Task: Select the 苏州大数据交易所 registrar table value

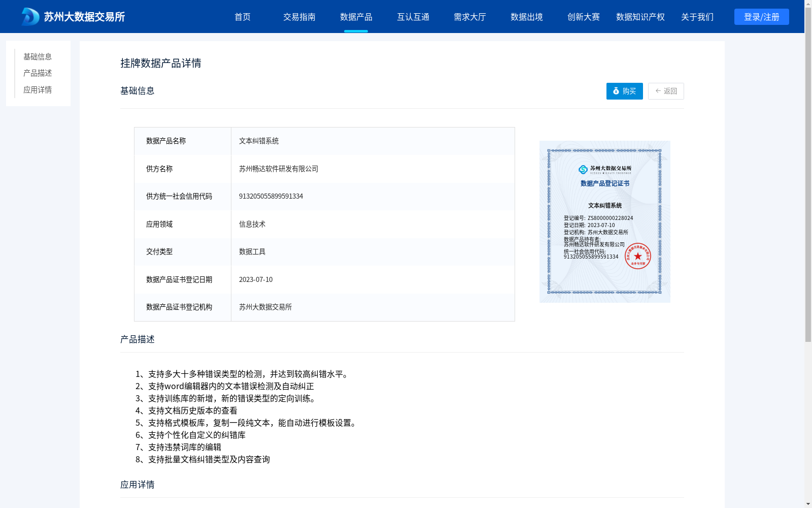Action: tap(265, 307)
